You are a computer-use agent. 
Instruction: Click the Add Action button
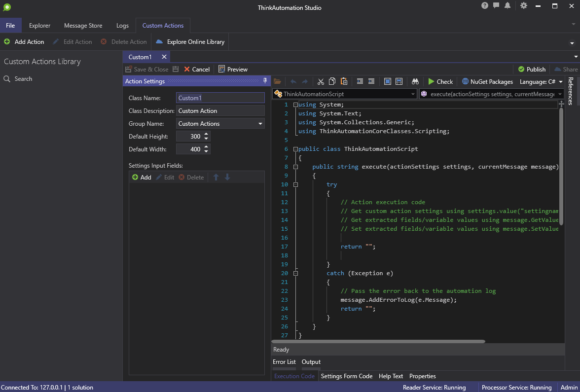[24, 42]
